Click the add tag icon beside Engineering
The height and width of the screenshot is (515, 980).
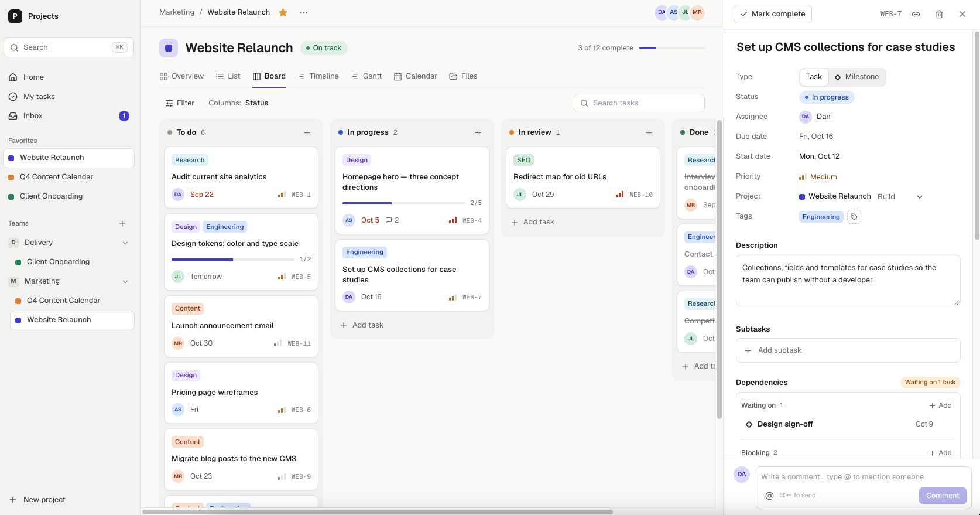click(x=854, y=217)
